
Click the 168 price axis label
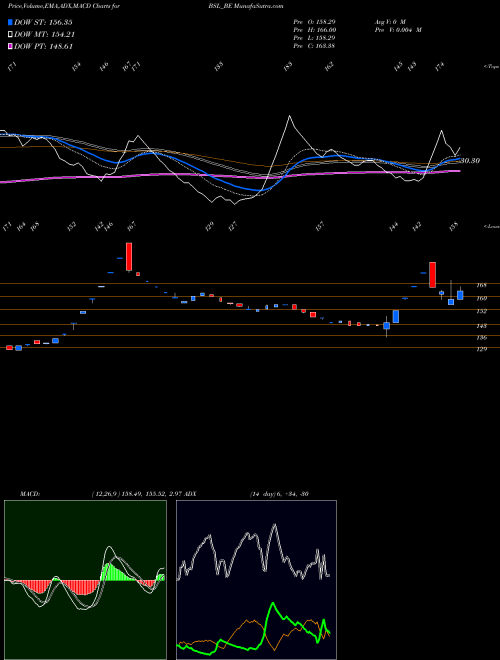pos(481,285)
